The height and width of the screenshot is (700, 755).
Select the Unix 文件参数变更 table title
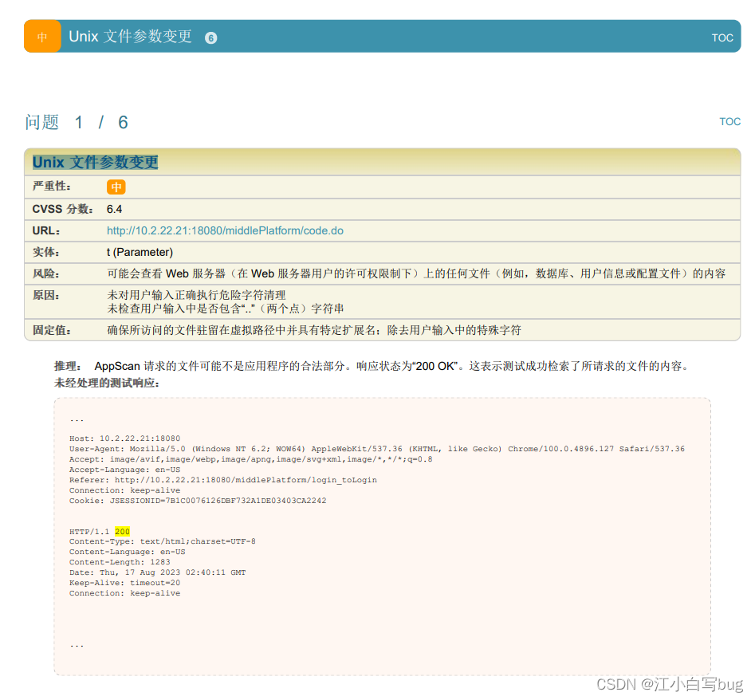96,162
